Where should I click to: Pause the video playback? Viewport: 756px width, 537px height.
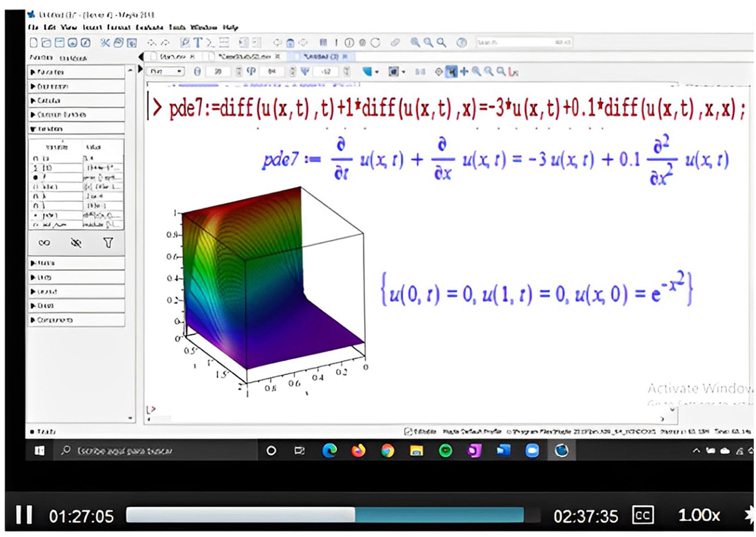coord(24,515)
